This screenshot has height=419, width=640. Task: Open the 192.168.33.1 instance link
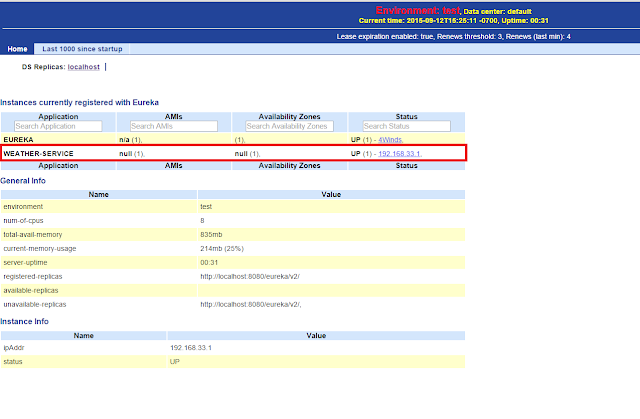click(400, 154)
